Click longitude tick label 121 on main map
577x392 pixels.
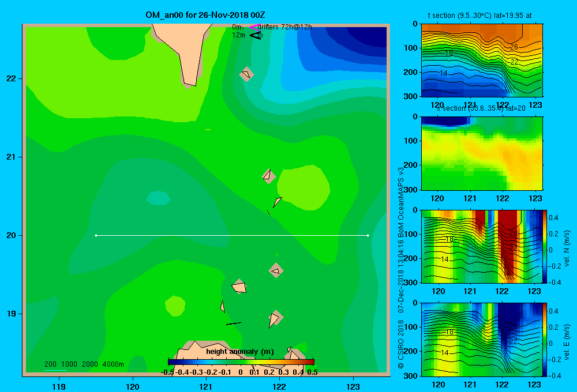206,386
